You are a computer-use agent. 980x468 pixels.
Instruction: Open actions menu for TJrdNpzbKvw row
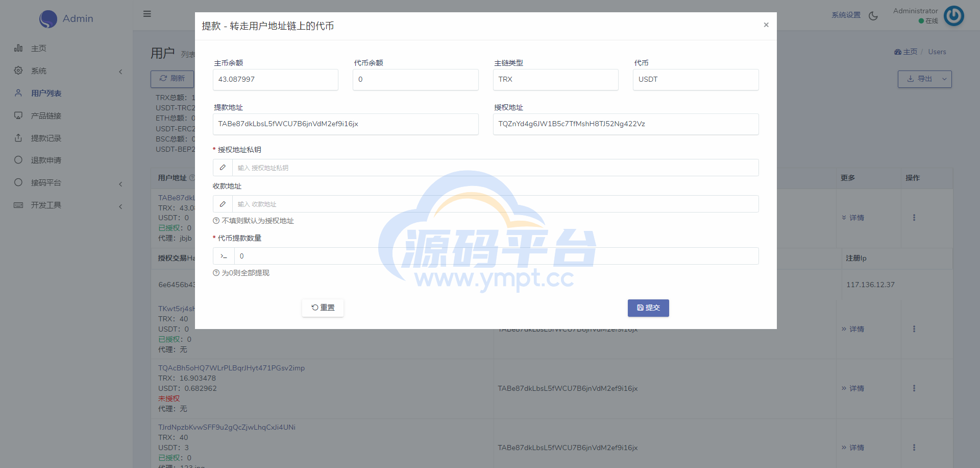coord(914,448)
